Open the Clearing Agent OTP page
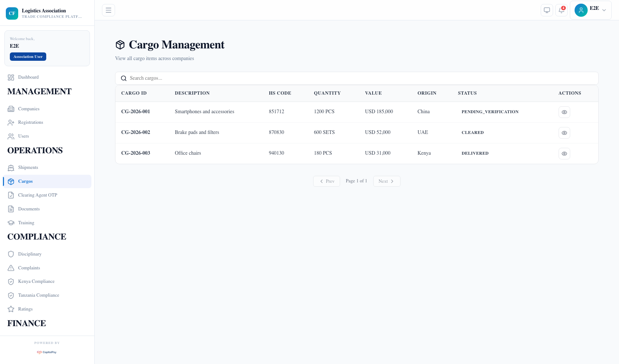The height and width of the screenshot is (364, 619). click(38, 195)
